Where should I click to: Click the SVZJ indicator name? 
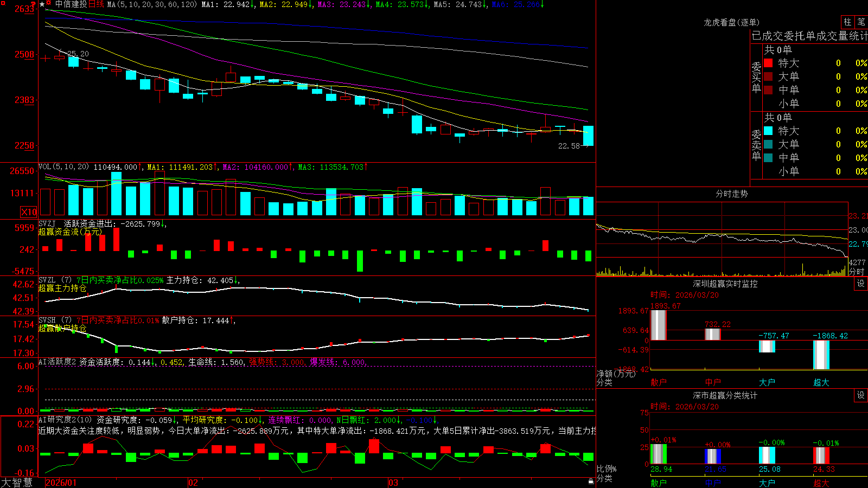click(47, 223)
